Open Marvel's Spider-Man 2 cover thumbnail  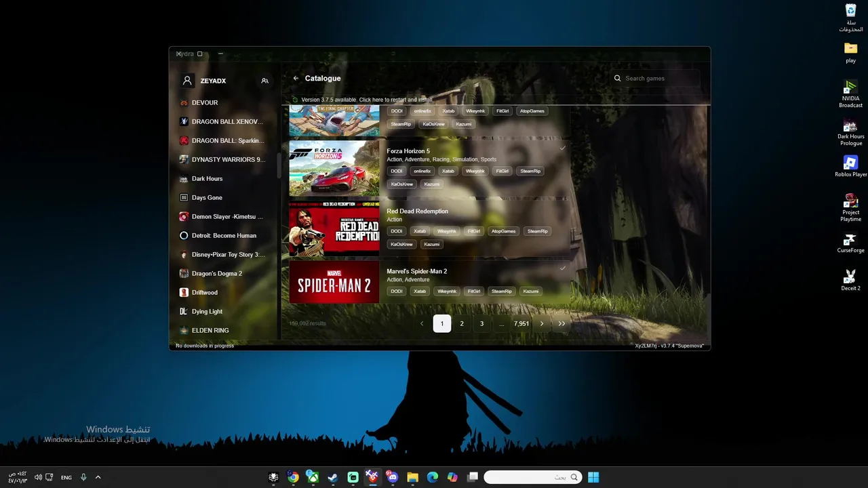pyautogui.click(x=334, y=283)
